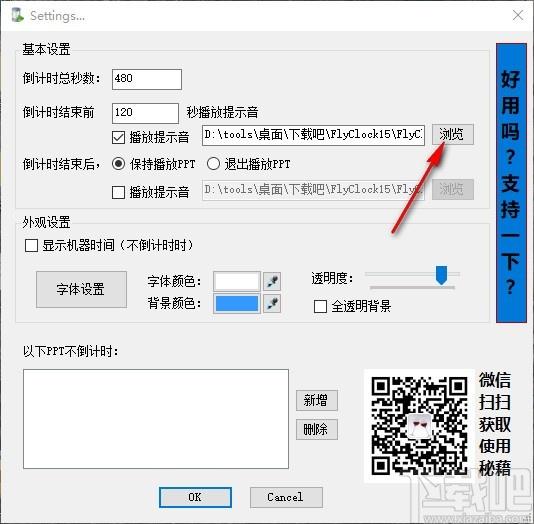Click the font color eyedropper icon
The height and width of the screenshot is (524, 534).
point(272,281)
